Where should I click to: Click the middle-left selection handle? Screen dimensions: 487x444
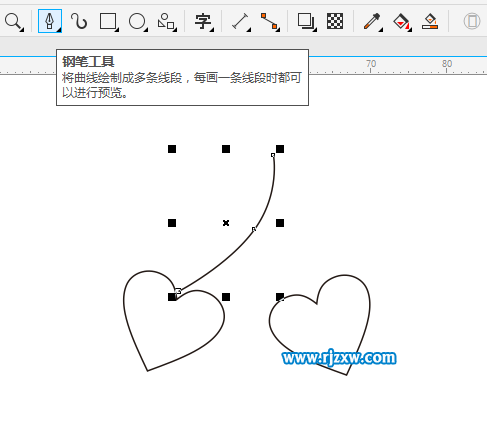pyautogui.click(x=172, y=223)
